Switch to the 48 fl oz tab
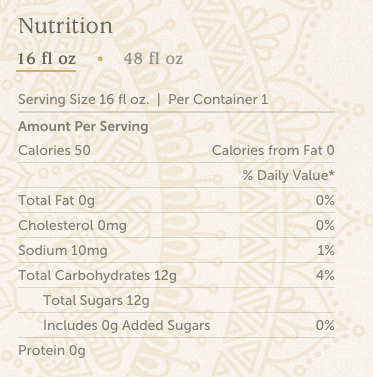This screenshot has height=377, width=373. pyautogui.click(x=153, y=59)
